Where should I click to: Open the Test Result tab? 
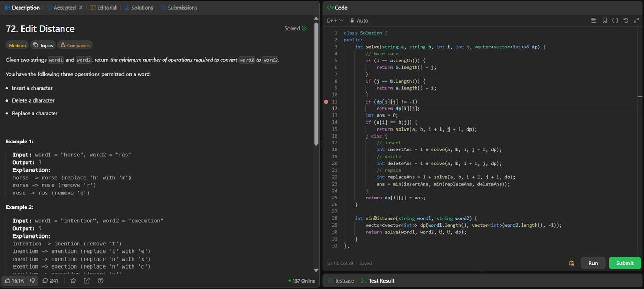pyautogui.click(x=378, y=281)
